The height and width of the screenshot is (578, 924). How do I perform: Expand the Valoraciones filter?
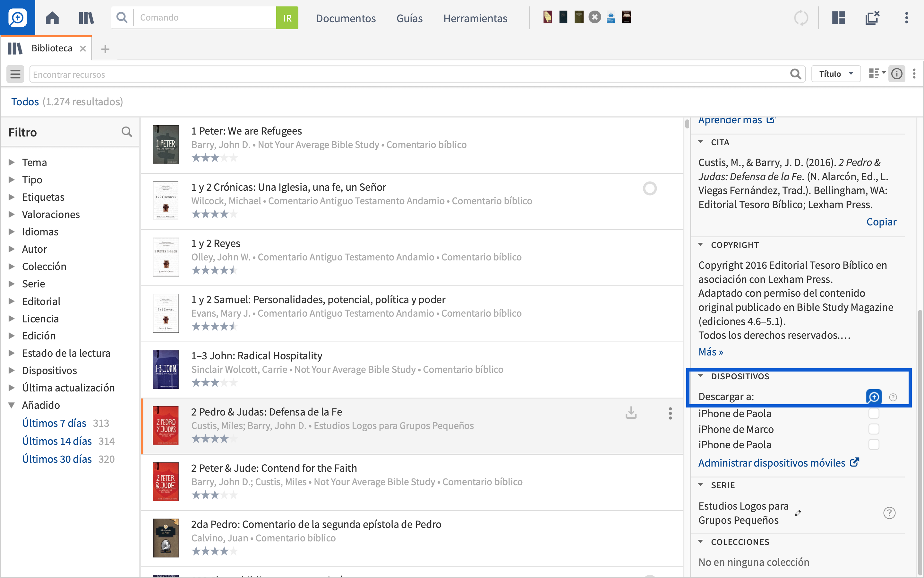(x=12, y=214)
